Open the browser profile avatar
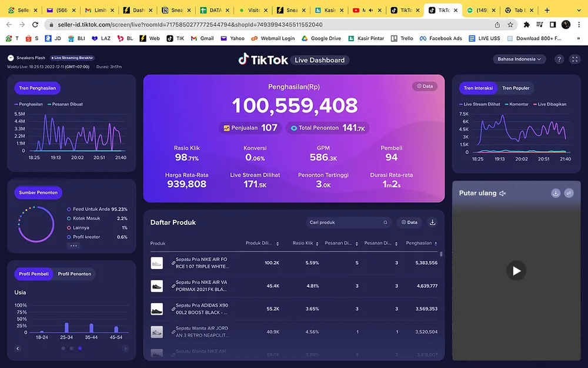The height and width of the screenshot is (368, 588). tap(566, 25)
